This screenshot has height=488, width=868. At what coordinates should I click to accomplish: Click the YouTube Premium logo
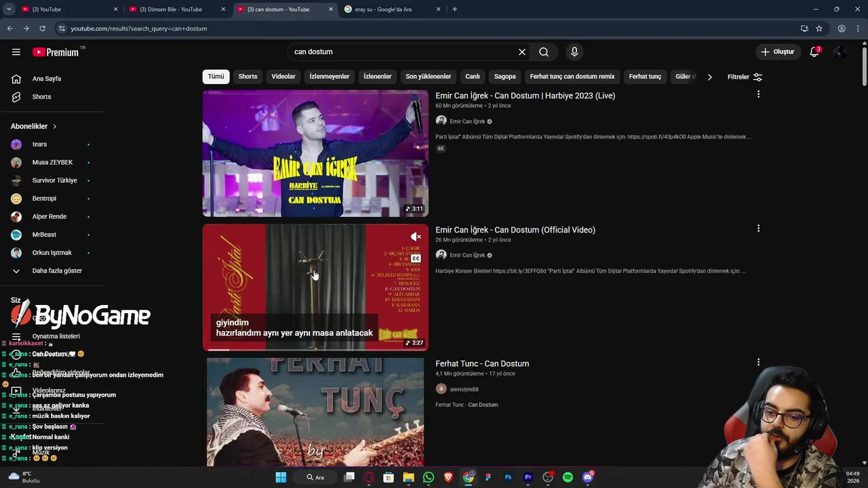click(x=56, y=52)
